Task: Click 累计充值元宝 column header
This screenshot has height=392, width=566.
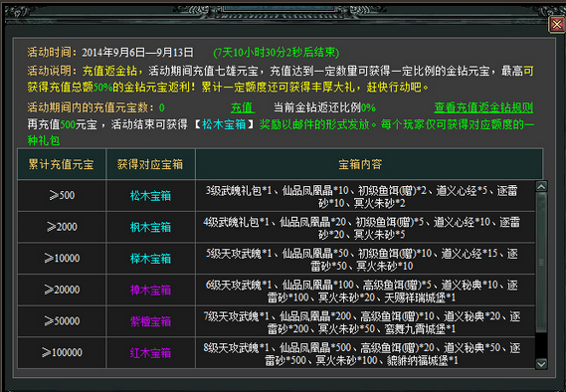Action: [x=62, y=164]
